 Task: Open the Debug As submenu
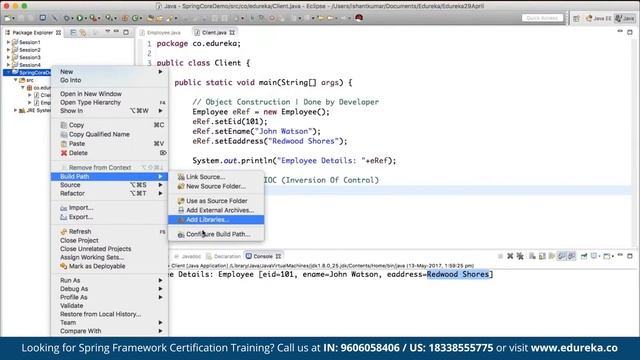109,289
